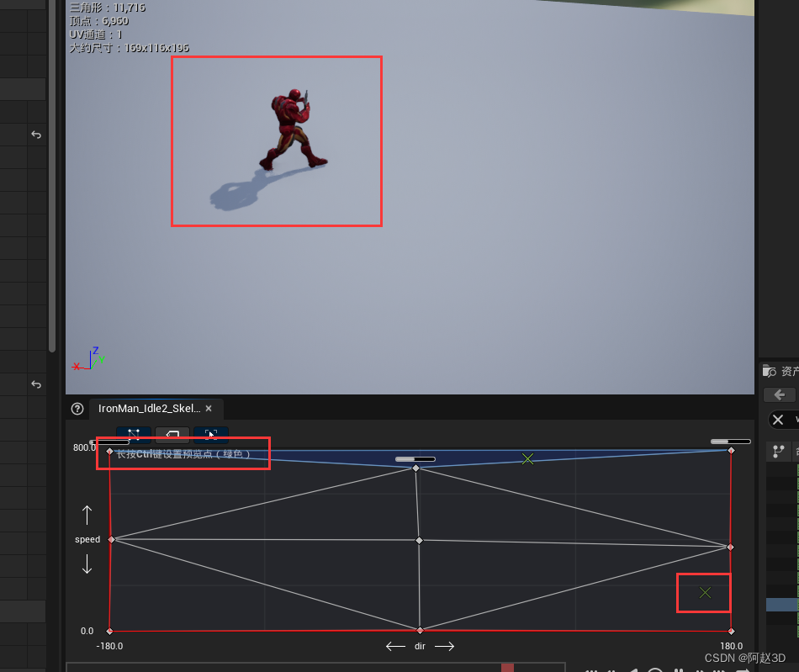Click the timeline scrub bar below the grid
Viewport: 799px width, 672px height.
pos(316,668)
